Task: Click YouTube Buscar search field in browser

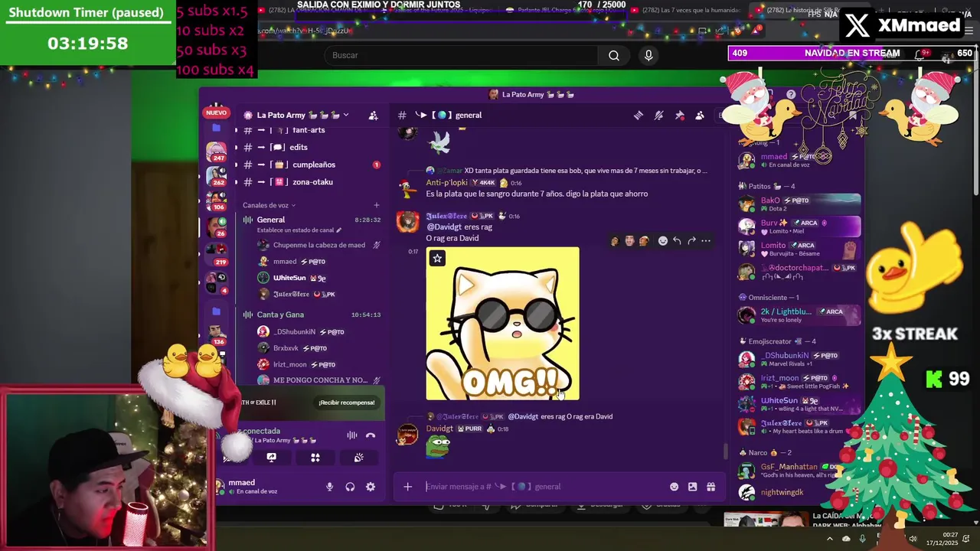Action: (462, 55)
